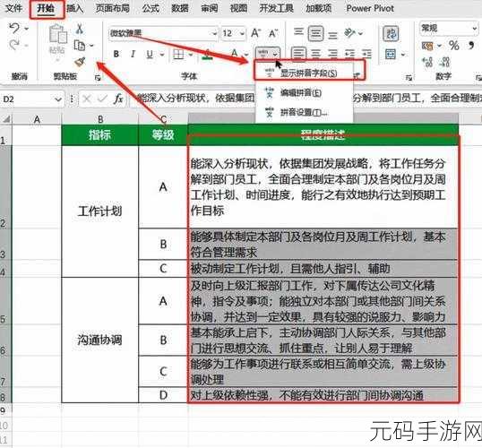This screenshot has height=448, width=482.
Task: Click the phonetic guide button
Action: pyautogui.click(x=267, y=54)
